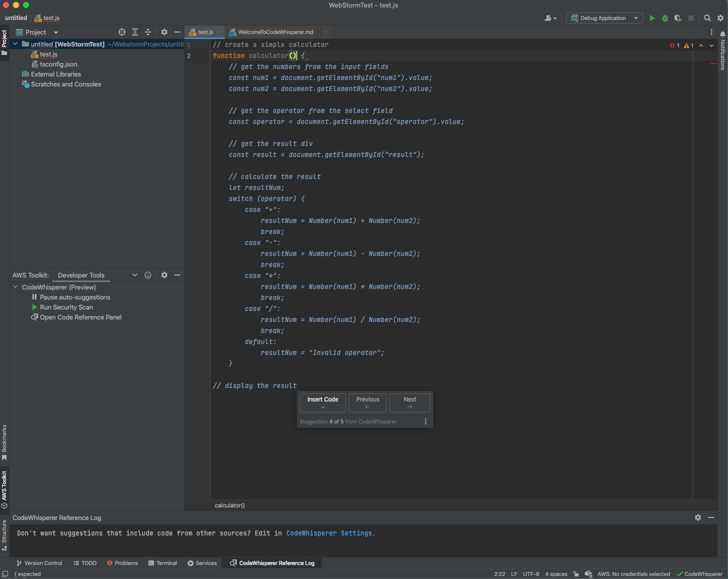Screen dimensions: 728x579
Task: Click the Stop square icon
Action: [691, 18]
